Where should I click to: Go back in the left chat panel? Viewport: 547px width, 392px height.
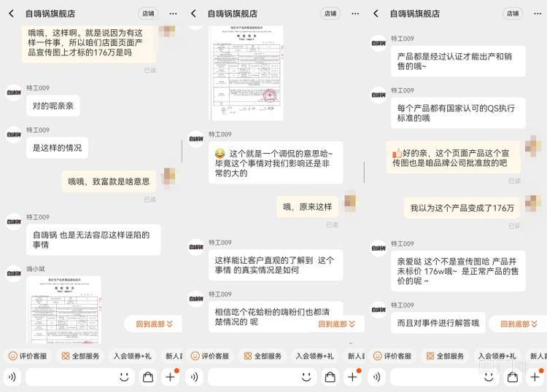(12, 14)
